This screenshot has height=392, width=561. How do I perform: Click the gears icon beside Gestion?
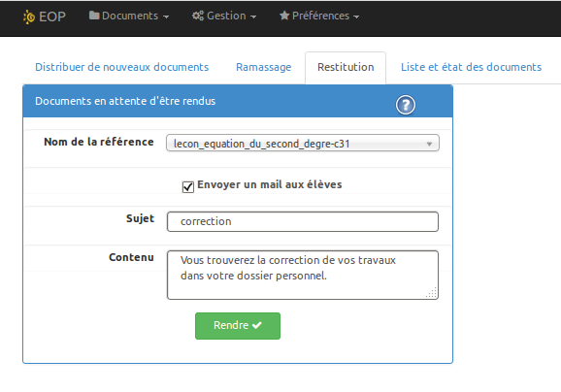click(198, 16)
